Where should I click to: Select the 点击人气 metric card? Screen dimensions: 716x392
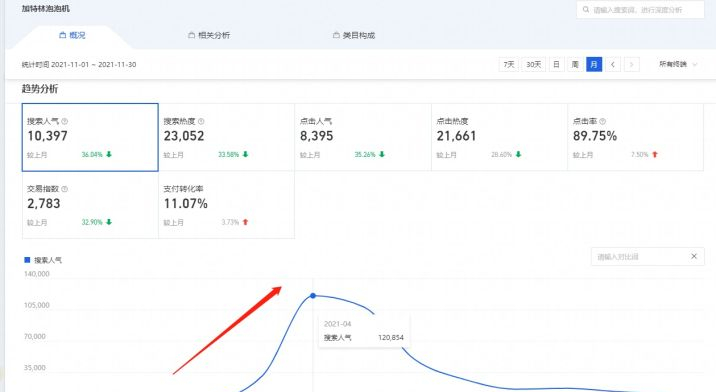[363, 137]
